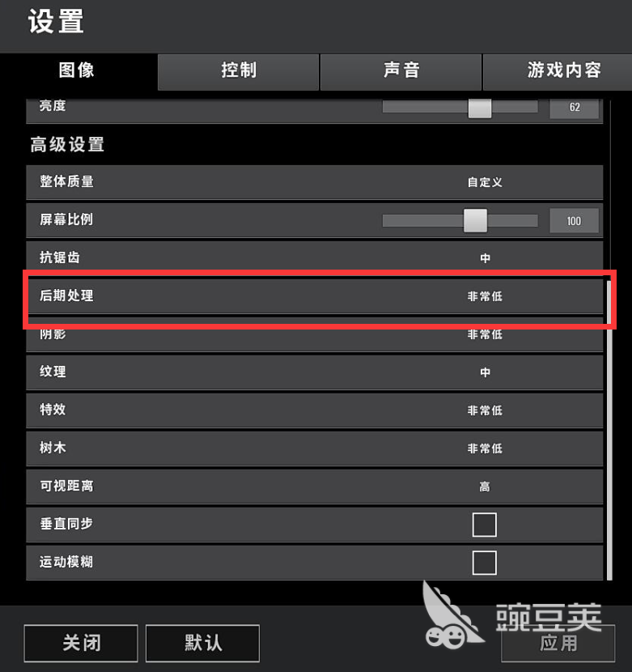Open the 声音 settings tab
Screen dimensions: 632x672
(401, 71)
